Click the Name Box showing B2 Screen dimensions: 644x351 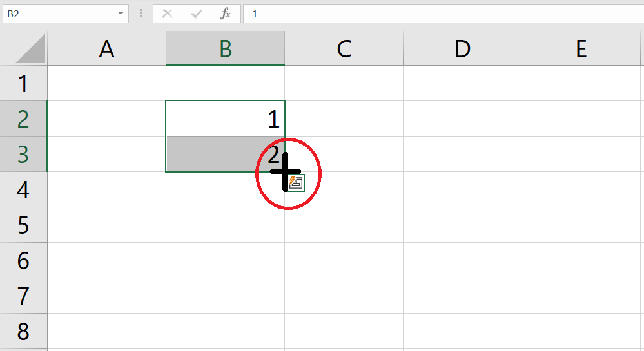point(58,14)
